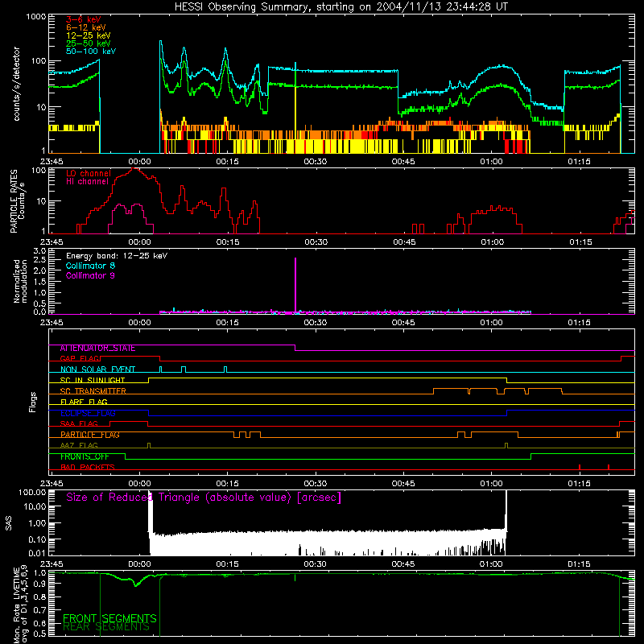Click the FRONTS_OFF flag label
Image resolution: width=644 pixels, height=644 pixels.
point(85,456)
